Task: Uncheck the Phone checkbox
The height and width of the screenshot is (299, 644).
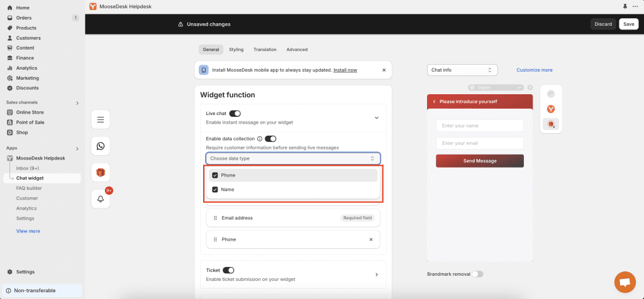Action: click(215, 175)
